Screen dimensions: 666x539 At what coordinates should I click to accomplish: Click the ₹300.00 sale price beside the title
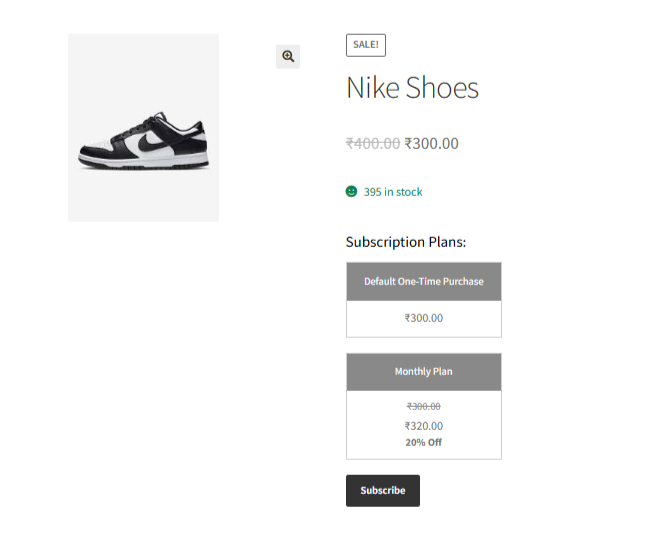click(432, 143)
